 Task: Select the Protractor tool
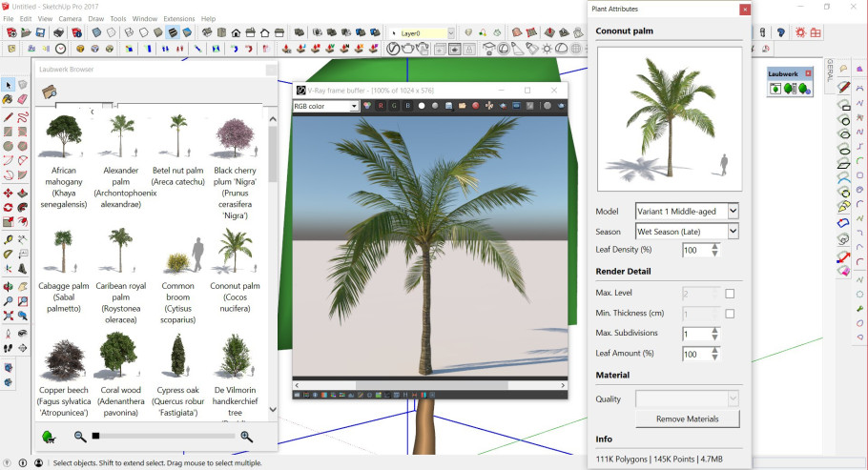click(9, 255)
